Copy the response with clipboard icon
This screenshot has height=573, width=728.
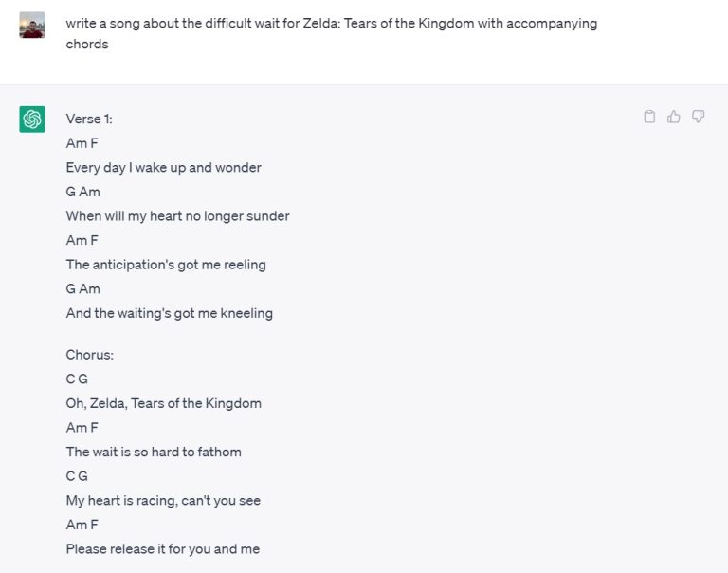(x=649, y=116)
